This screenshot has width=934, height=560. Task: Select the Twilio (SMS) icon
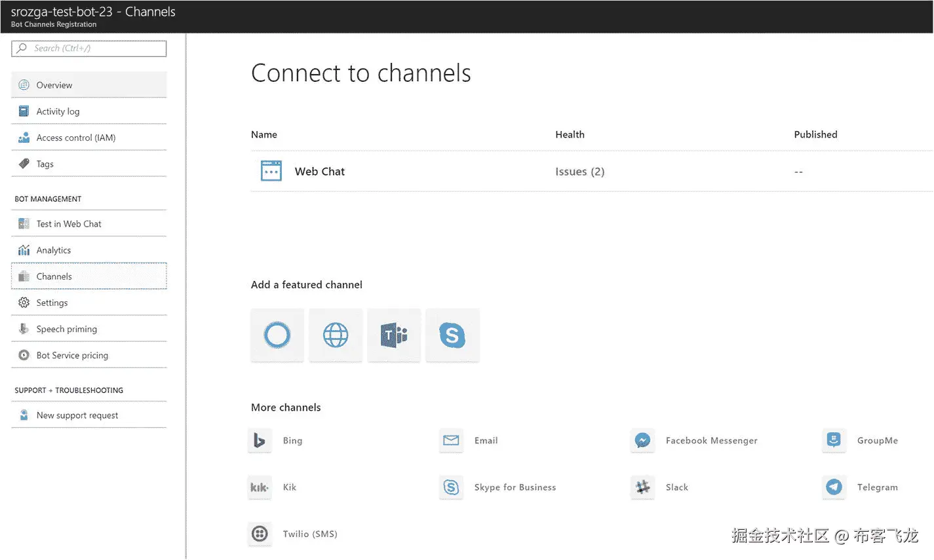pyautogui.click(x=260, y=534)
